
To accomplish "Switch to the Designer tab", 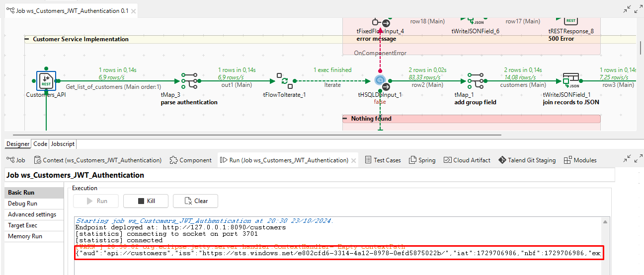I will pos(18,144).
